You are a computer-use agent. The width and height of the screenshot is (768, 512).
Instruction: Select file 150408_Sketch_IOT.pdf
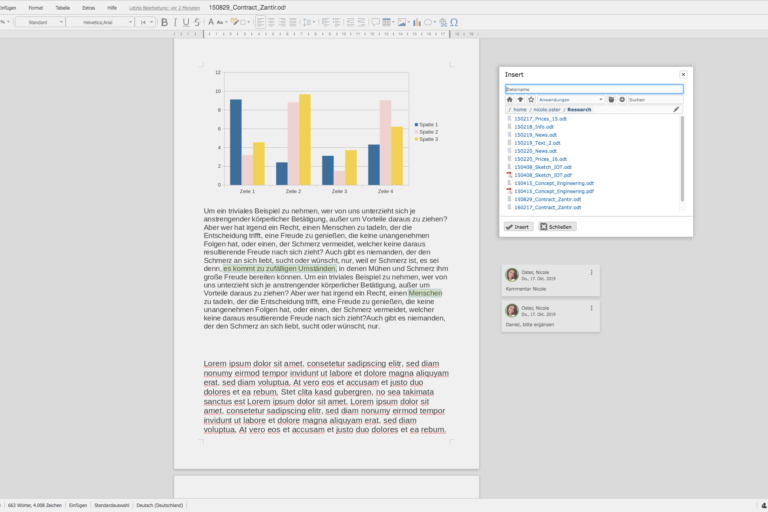[540, 175]
